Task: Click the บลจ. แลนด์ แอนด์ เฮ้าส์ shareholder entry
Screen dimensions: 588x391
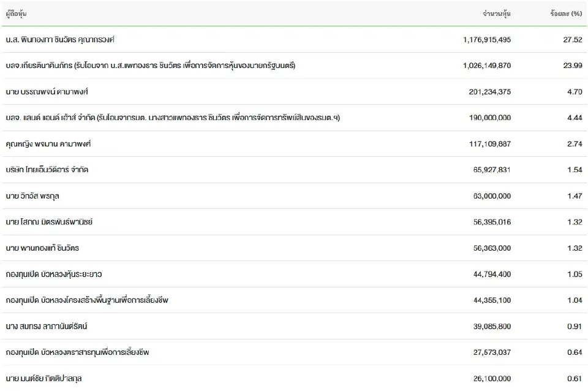Action: [172, 118]
